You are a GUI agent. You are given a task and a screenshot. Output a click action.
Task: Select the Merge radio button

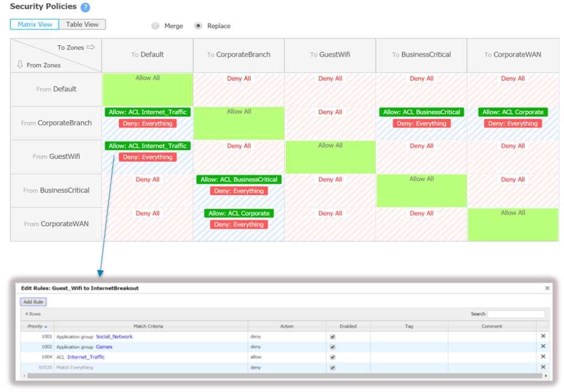pos(155,26)
